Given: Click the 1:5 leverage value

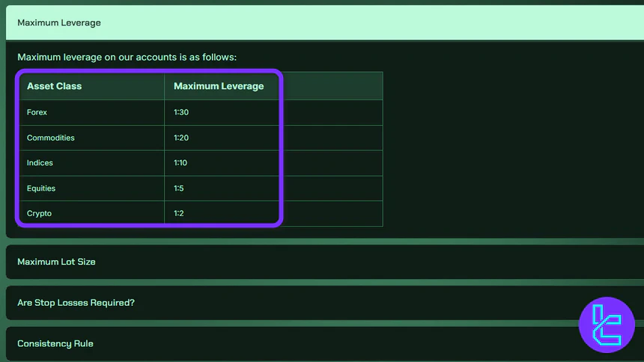Looking at the screenshot, I should pos(179,188).
